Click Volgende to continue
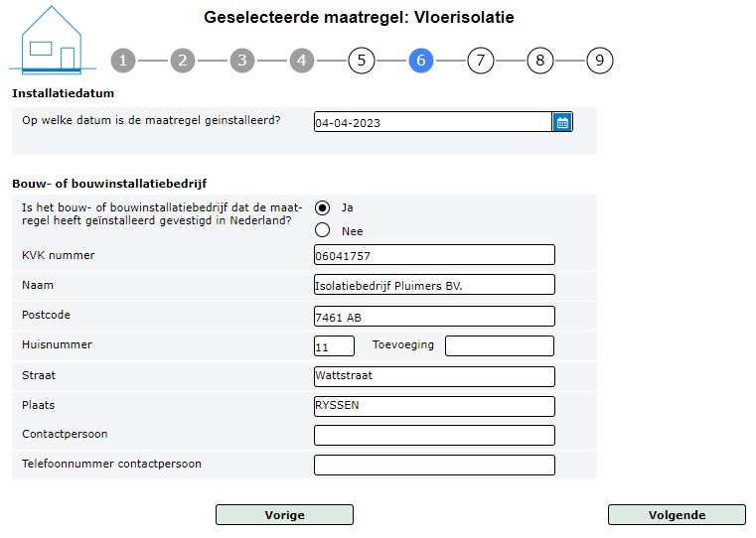The height and width of the screenshot is (538, 756). tap(677, 515)
